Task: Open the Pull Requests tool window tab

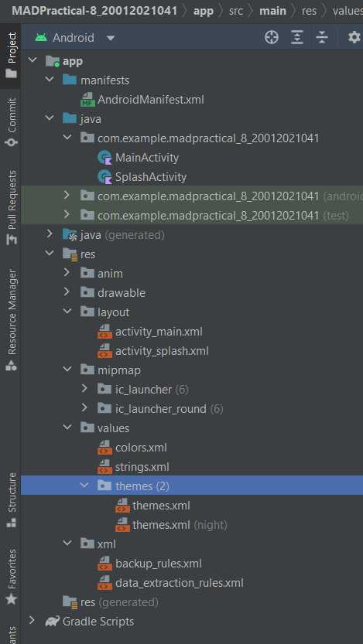Action: 11,207
